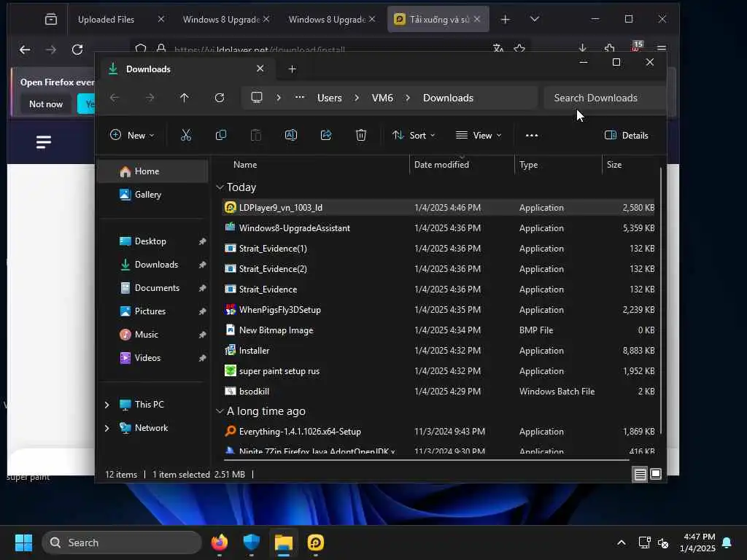This screenshot has width=747, height=560.
Task: Select Windows8-UpgradeAssistant file
Action: 438,228
